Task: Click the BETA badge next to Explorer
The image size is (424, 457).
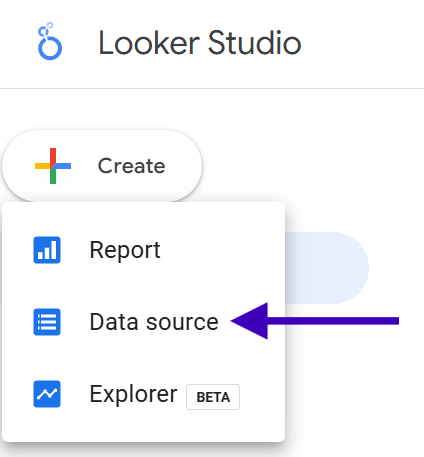Action: (213, 397)
